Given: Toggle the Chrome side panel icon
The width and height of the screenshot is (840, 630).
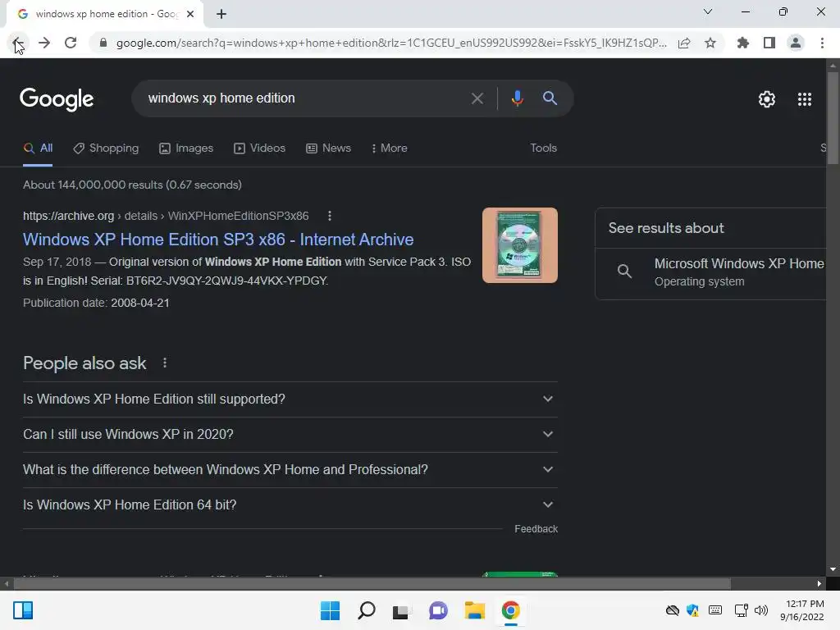Looking at the screenshot, I should coord(769,43).
